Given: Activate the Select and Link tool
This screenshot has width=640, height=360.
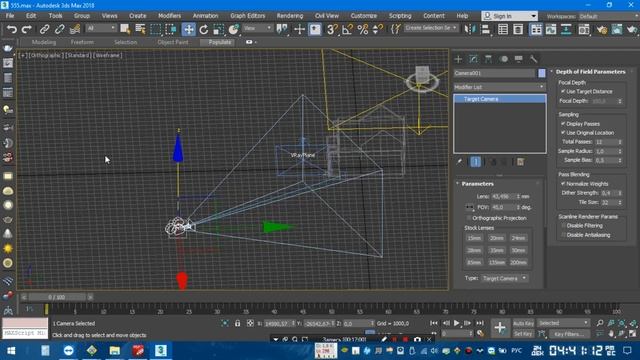Looking at the screenshot, I should pyautogui.click(x=44, y=29).
